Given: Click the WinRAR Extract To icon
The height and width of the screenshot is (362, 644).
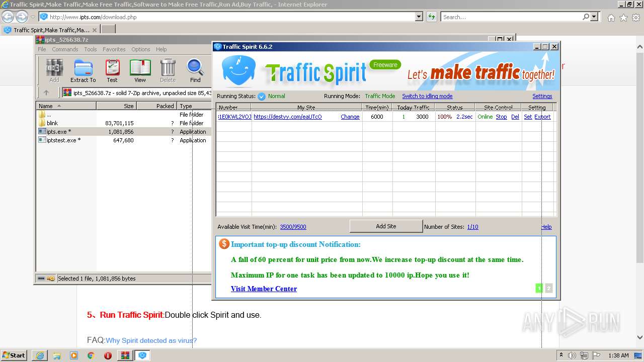Looking at the screenshot, I should [x=83, y=70].
